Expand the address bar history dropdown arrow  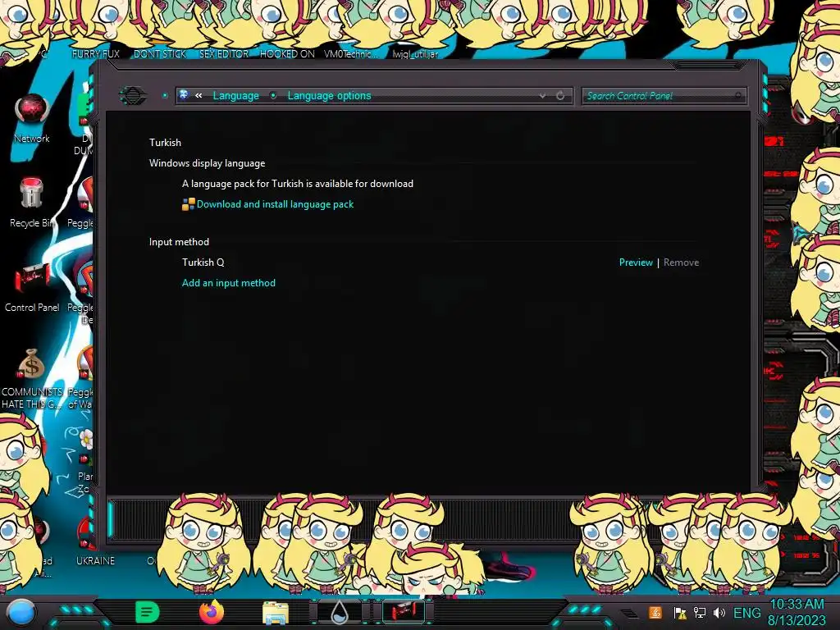(x=542, y=95)
